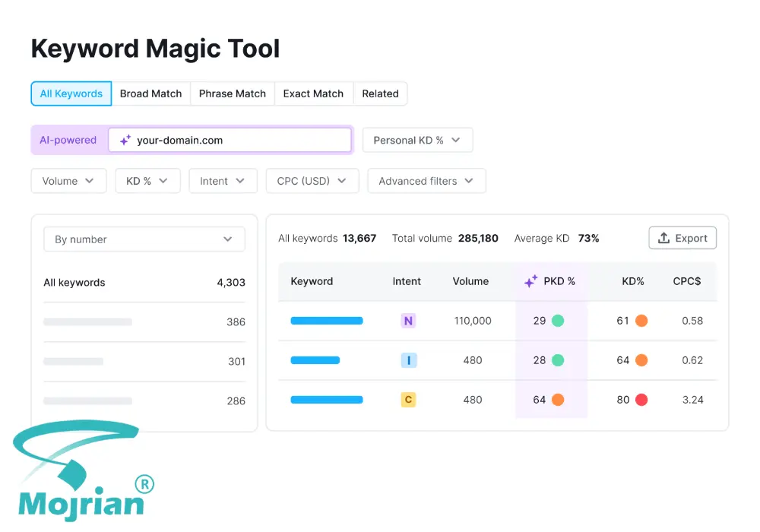The image size is (760, 532).
Task: Select the keyword group with 286
Action: coord(144,401)
